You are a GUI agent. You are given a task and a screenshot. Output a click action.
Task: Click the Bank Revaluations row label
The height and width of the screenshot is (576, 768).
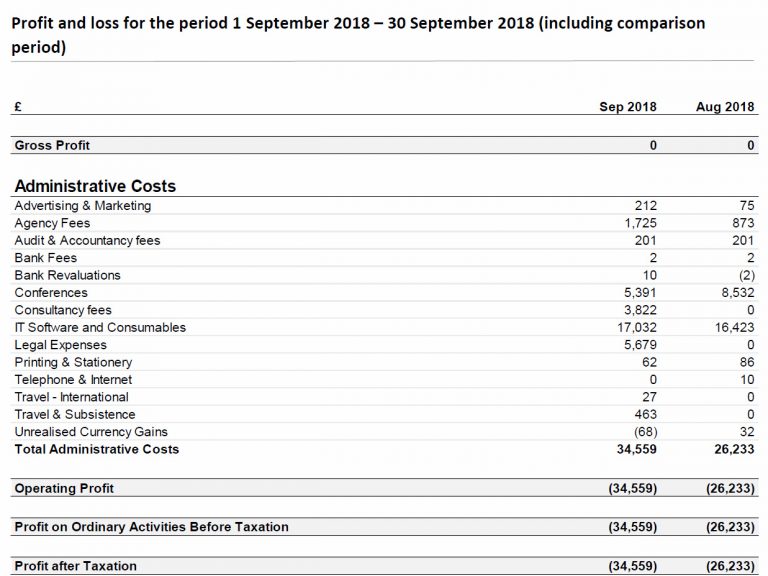tap(67, 275)
